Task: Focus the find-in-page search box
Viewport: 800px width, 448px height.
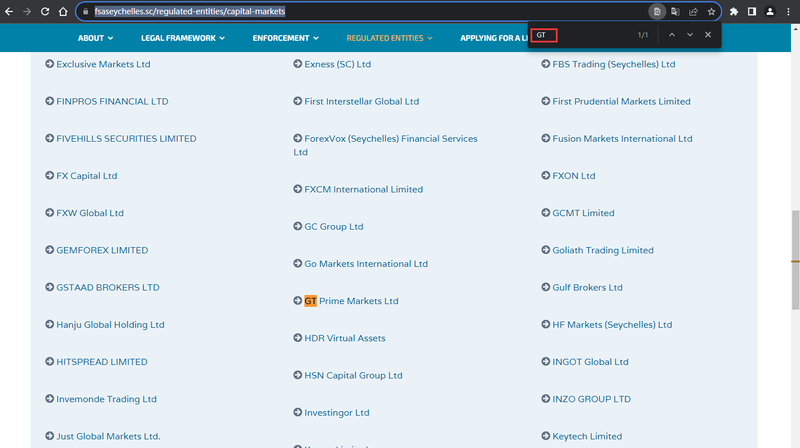Action: coord(544,35)
